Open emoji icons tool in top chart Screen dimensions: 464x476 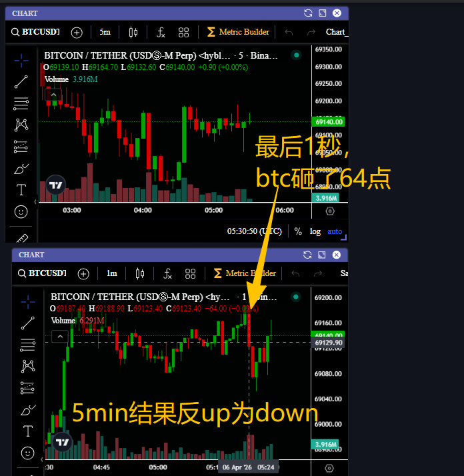coord(21,211)
